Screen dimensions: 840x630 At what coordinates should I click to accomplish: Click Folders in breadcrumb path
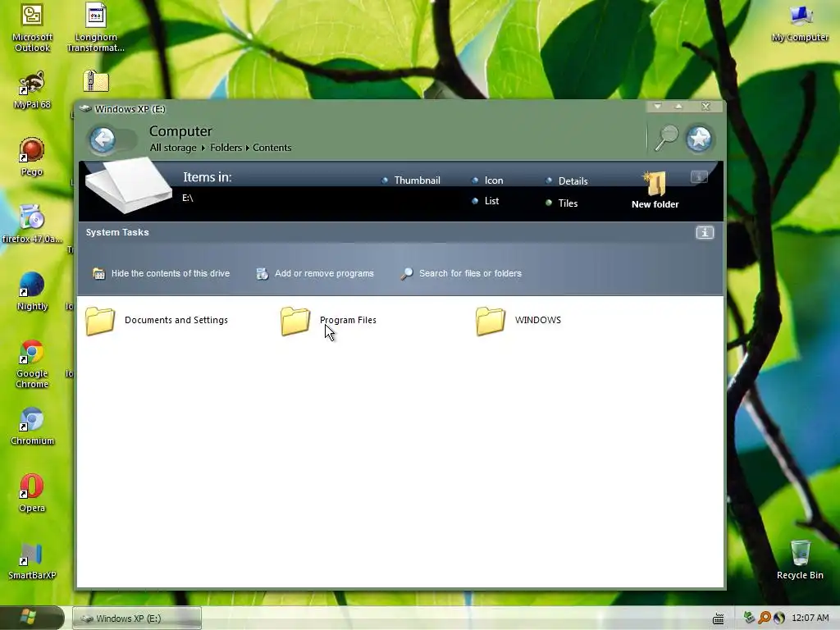[226, 148]
